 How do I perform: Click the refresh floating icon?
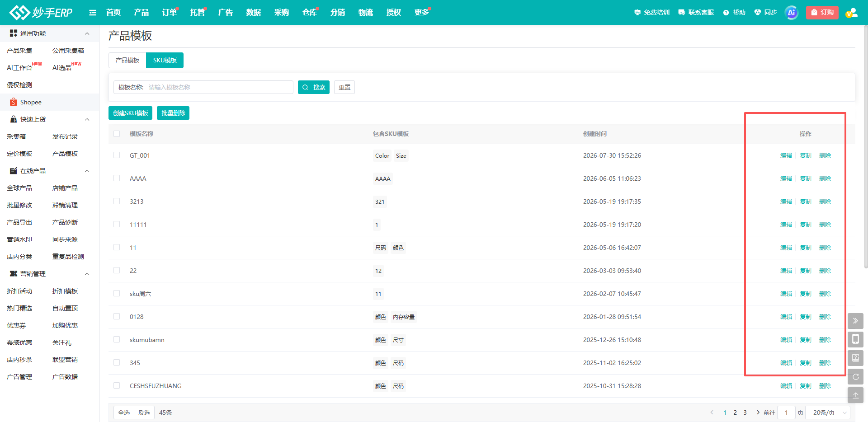(x=855, y=376)
